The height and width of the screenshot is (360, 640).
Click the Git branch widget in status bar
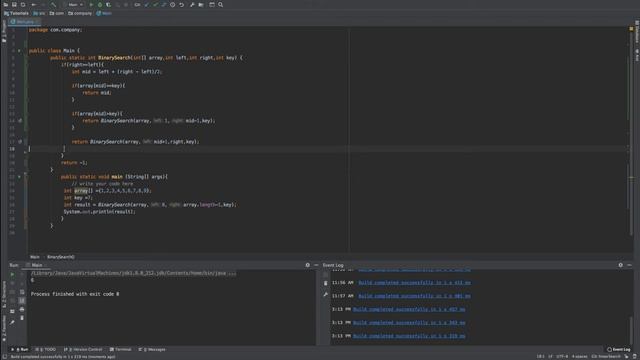coord(606,357)
